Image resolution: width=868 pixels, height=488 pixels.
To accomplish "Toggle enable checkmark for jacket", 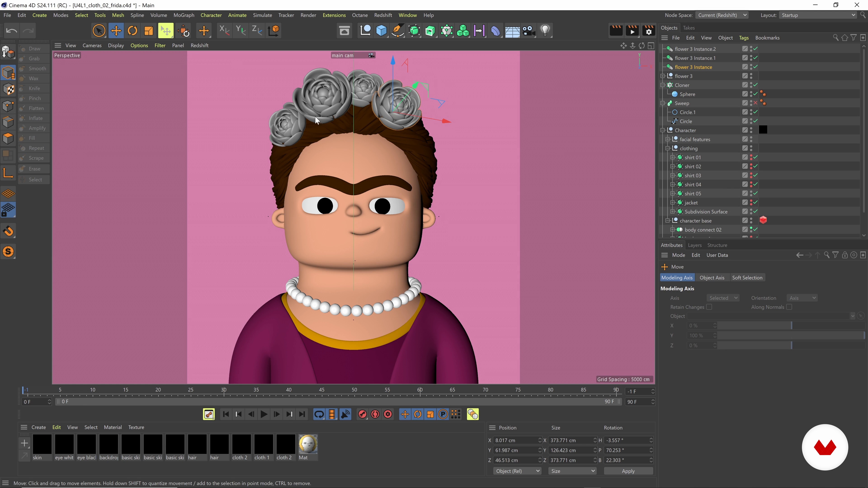I will click(x=755, y=202).
